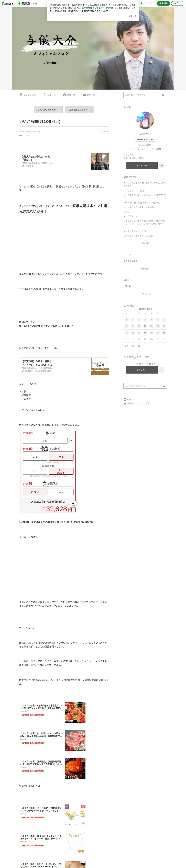Open the 記事一覧 tab

[50, 95]
